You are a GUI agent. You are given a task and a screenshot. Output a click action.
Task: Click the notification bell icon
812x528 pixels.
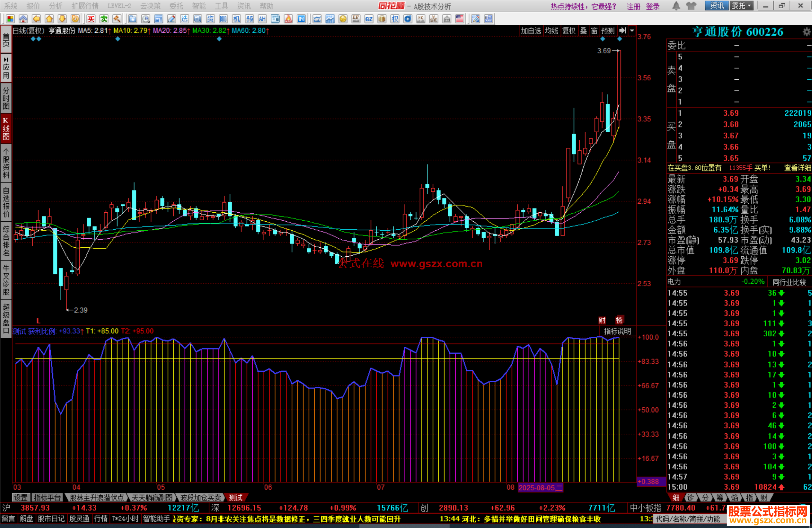click(x=676, y=6)
